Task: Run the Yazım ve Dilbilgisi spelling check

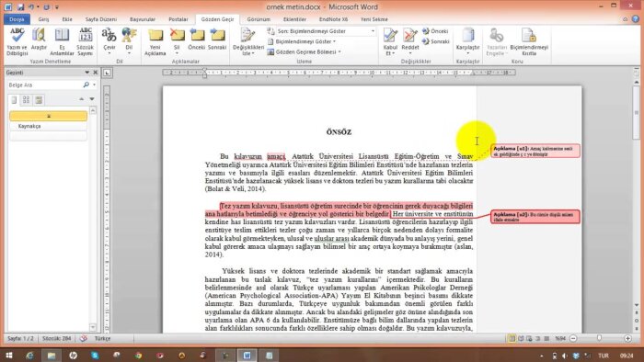Action: click(17, 41)
